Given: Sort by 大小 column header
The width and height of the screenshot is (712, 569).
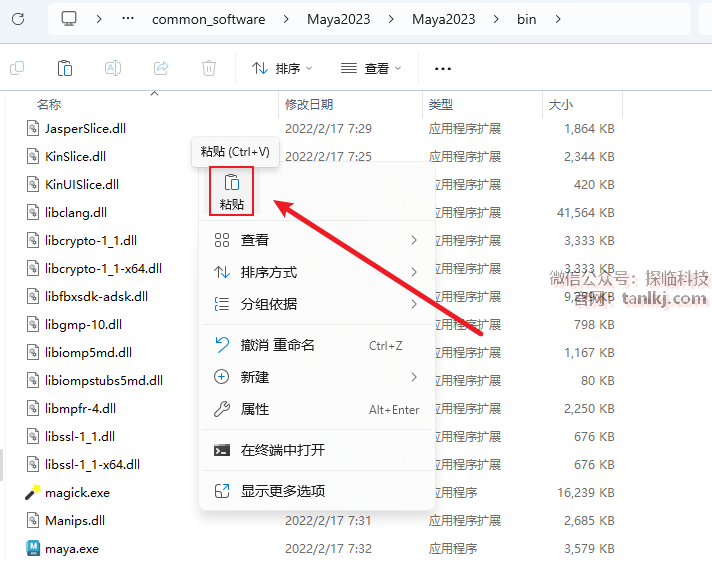Looking at the screenshot, I should pyautogui.click(x=561, y=105).
